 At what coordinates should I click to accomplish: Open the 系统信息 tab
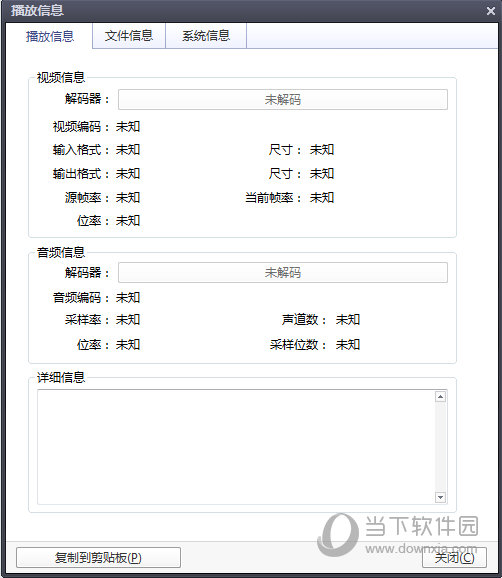206,35
